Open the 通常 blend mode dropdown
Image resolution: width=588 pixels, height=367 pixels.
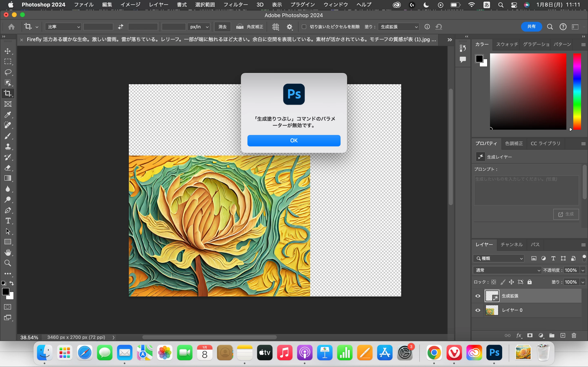coord(507,270)
